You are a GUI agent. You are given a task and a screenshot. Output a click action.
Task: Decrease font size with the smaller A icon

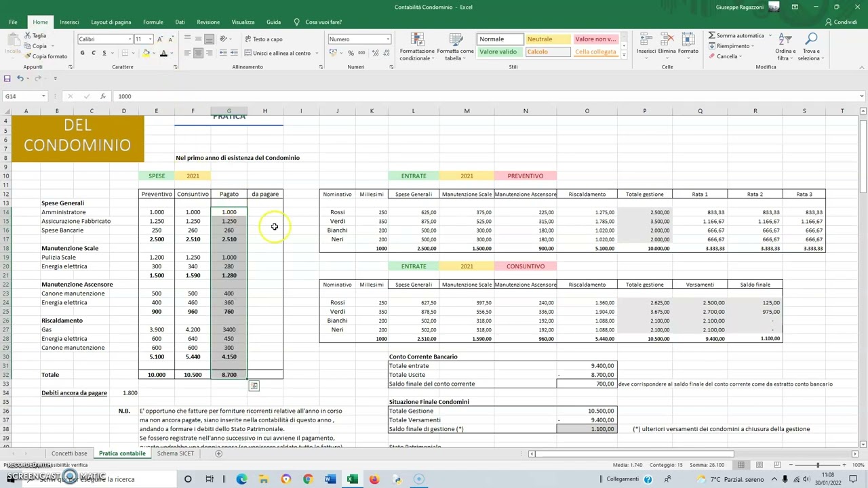[170, 39]
